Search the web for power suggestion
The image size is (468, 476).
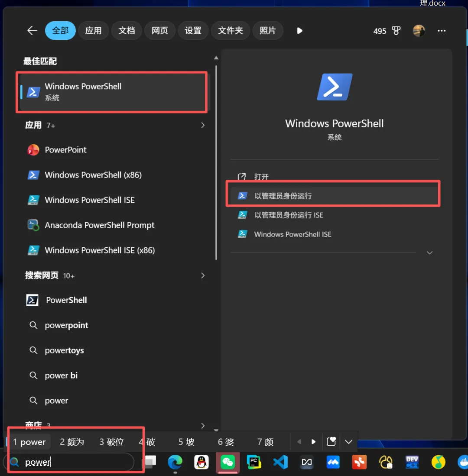tap(115, 400)
